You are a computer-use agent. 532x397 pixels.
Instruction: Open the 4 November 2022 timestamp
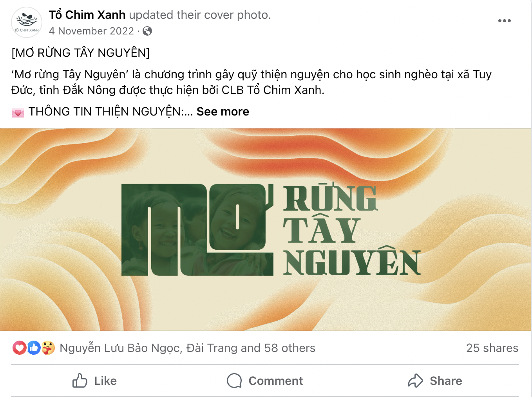tap(91, 31)
